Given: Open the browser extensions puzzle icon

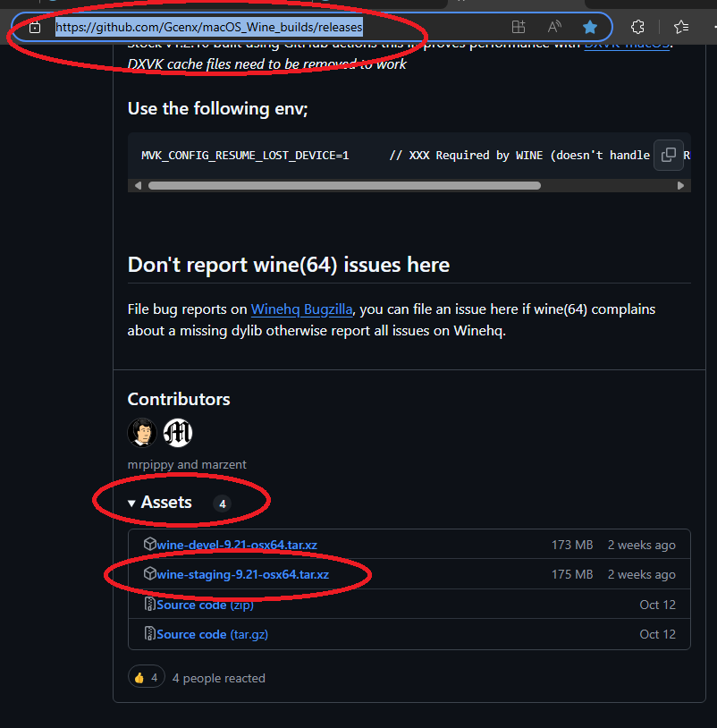Looking at the screenshot, I should tap(637, 27).
